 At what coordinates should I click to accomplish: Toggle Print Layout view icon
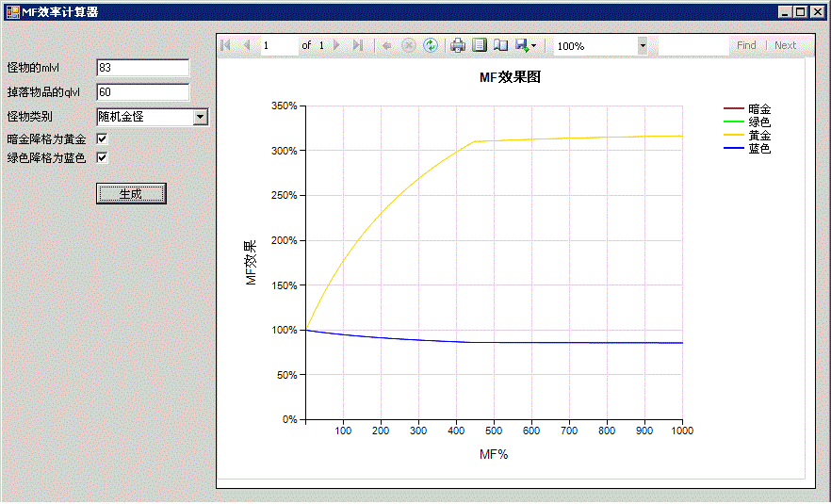(x=480, y=45)
